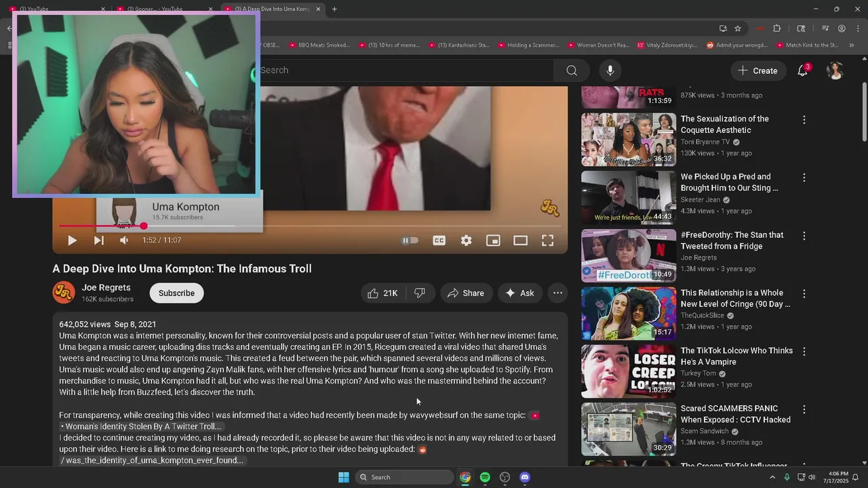Open options for #FreeDorothy video
Viewport: 868px width, 488px height.
click(804, 236)
